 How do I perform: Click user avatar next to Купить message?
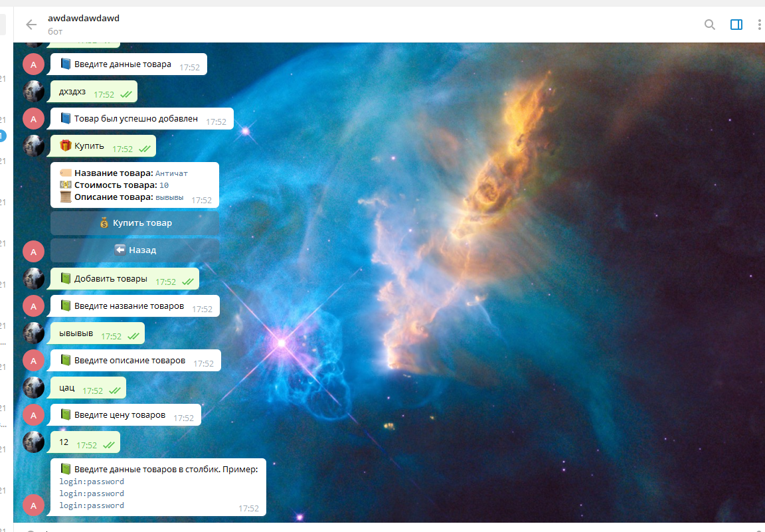click(x=34, y=146)
